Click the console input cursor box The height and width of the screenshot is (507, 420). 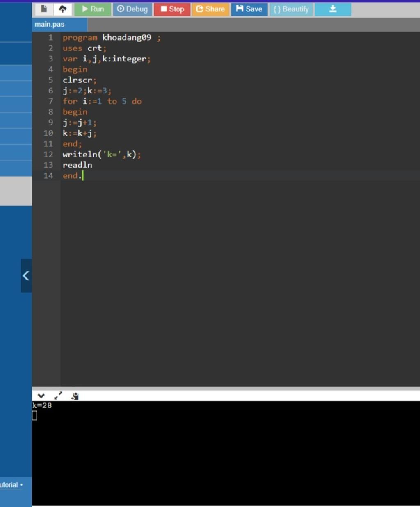point(34,415)
